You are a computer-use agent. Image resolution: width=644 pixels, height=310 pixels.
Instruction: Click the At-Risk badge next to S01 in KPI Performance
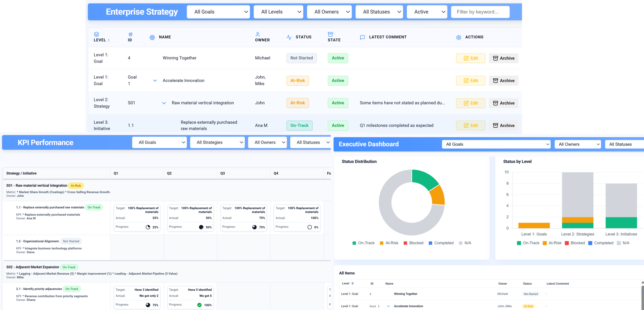76,186
